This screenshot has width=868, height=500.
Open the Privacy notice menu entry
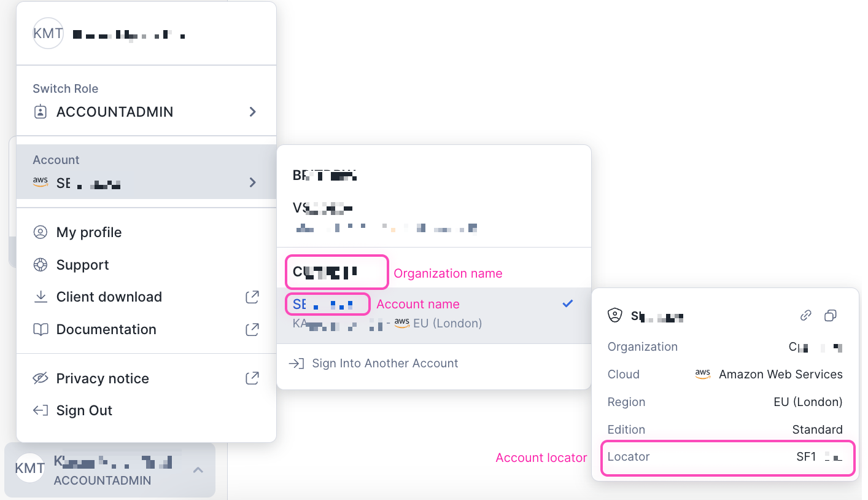(x=103, y=378)
